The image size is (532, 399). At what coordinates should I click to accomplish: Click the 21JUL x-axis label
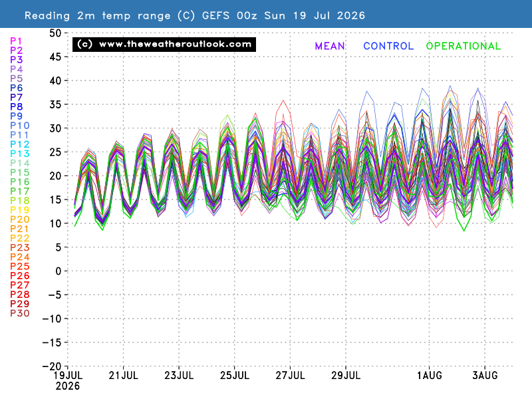pos(123,376)
